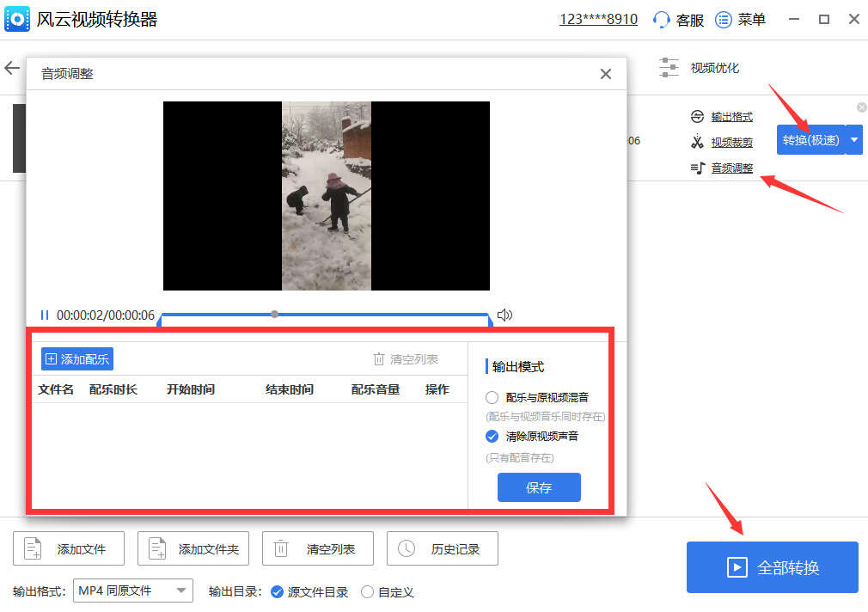This screenshot has height=612, width=868.
Task: Remove the file with the small gray x icon
Action: pyautogui.click(x=861, y=107)
